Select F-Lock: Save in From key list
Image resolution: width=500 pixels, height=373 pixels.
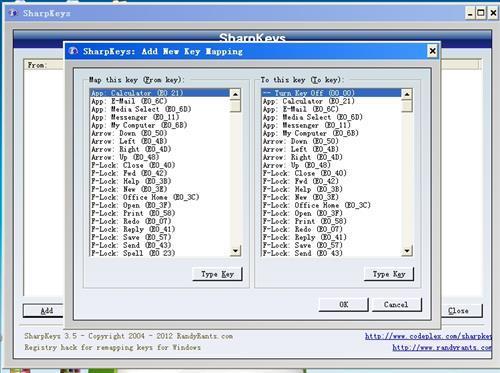click(x=160, y=237)
